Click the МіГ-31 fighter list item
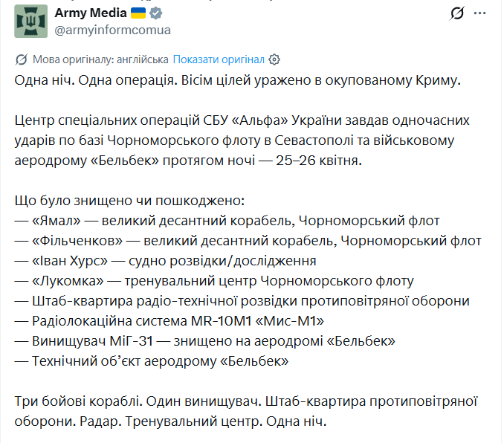This screenshot has width=504, height=443. coord(204,341)
